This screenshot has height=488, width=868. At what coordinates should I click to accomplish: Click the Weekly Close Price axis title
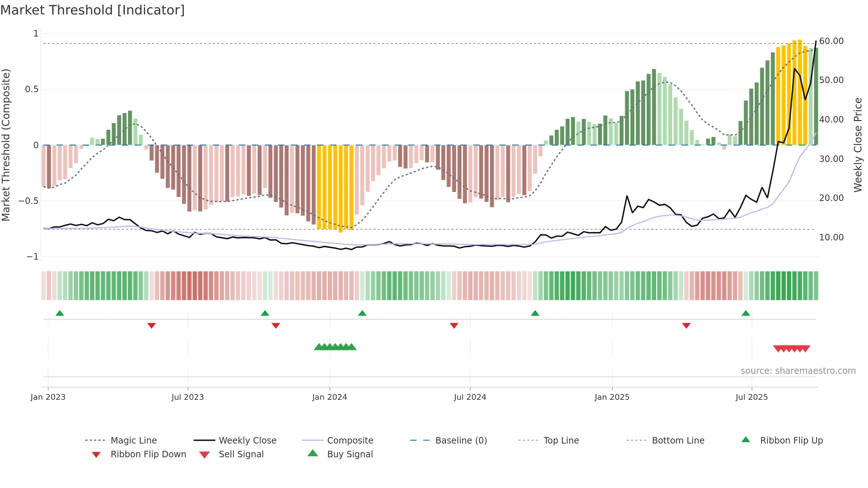pyautogui.click(x=858, y=145)
